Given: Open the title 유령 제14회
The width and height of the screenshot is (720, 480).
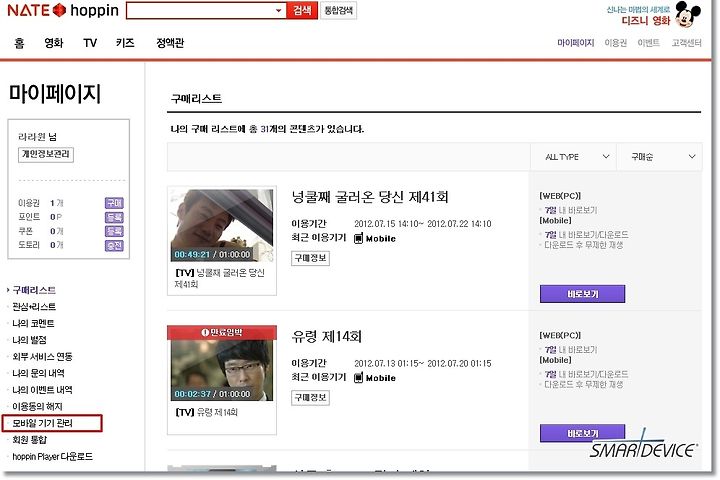Looking at the screenshot, I should coord(326,337).
